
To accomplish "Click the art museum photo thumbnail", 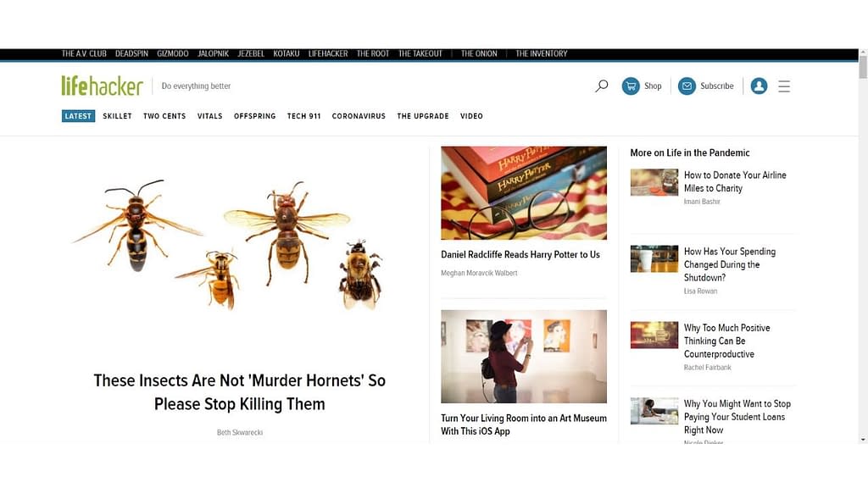I will [x=524, y=357].
